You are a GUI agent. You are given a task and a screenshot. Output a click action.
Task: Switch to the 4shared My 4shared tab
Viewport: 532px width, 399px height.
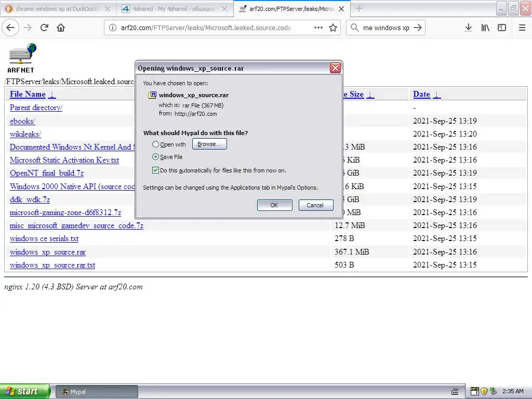tap(175, 9)
